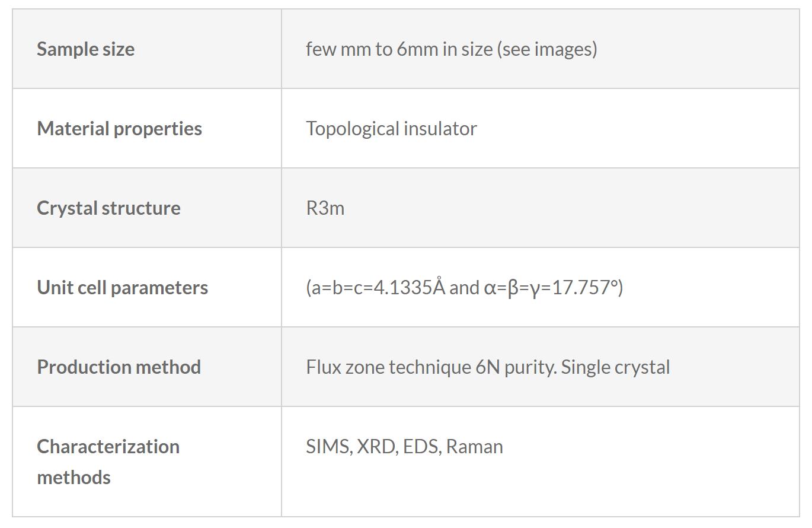Click the 'few mm to 6mm in size' text
The width and height of the screenshot is (812, 528).
400,49
